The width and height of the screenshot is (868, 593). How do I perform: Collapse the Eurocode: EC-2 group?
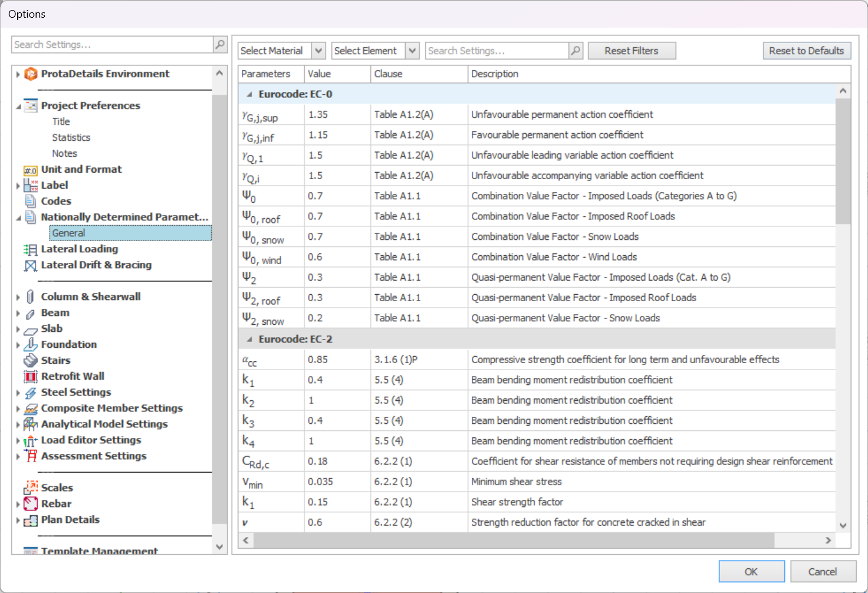coord(249,340)
